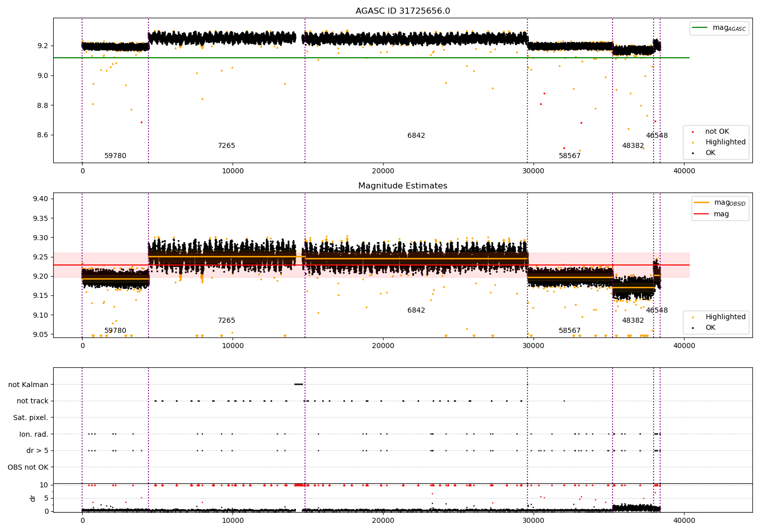Viewport: 760px width, 532px height.
Task: Click obsid label '6842' in Magnitude Estimates plot
Action: (416, 311)
